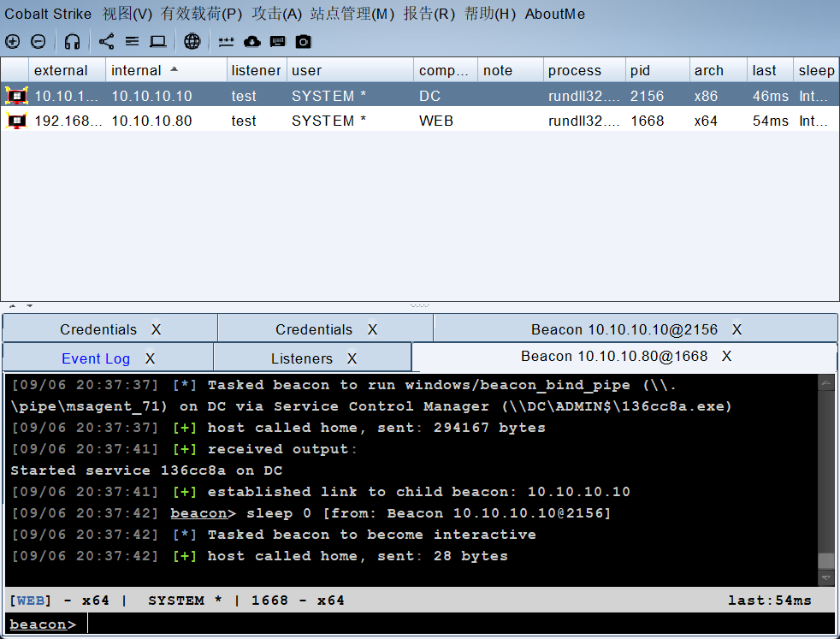Click console scrollbar down arrow
Screen dimensions: 840x639
[x=826, y=578]
